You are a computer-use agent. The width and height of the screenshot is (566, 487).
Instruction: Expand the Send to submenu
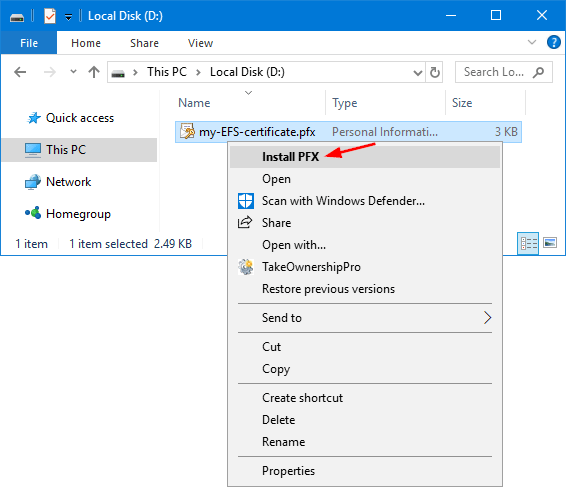(365, 318)
